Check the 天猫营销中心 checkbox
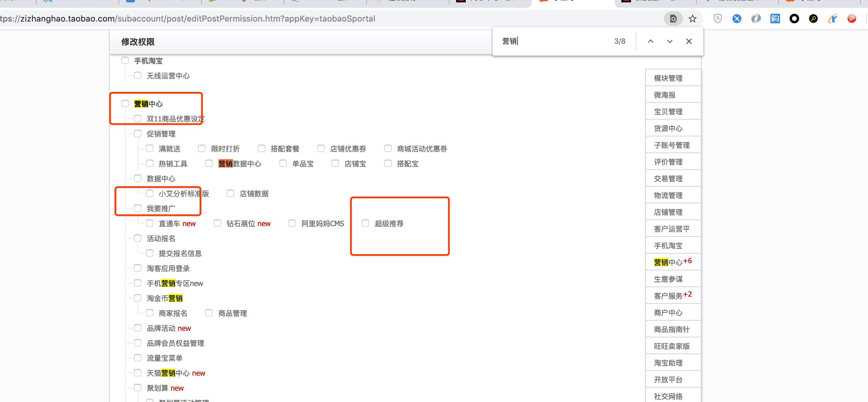The width and height of the screenshot is (868, 402). pos(137,373)
